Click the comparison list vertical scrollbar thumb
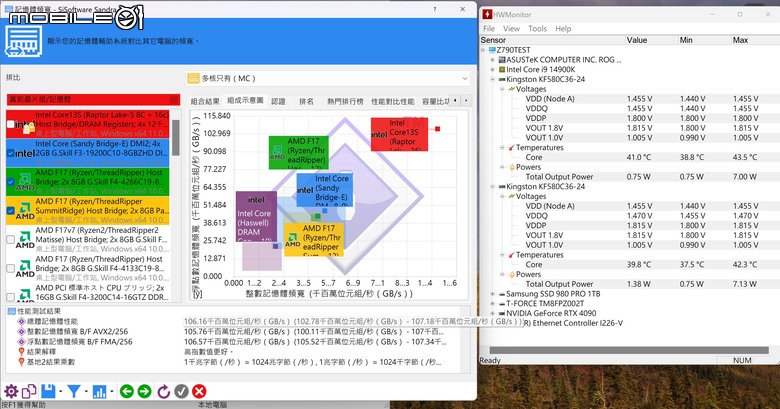Screen dimensions: 780x409 click(x=176, y=136)
